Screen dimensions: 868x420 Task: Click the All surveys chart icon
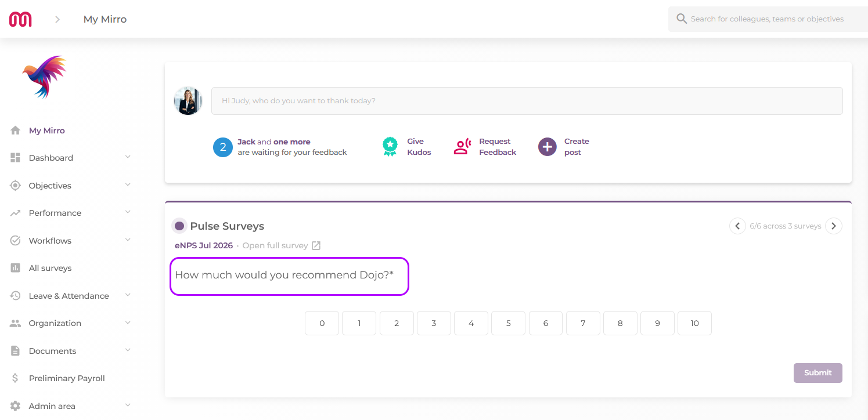(16, 268)
